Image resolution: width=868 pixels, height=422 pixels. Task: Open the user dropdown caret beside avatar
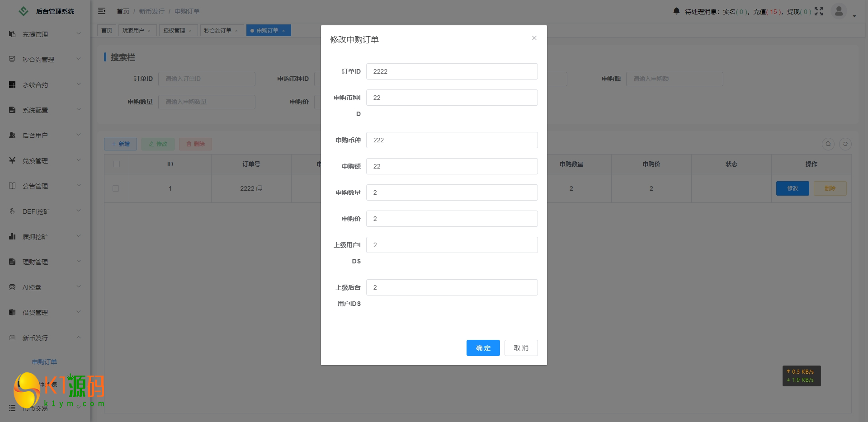tap(854, 16)
